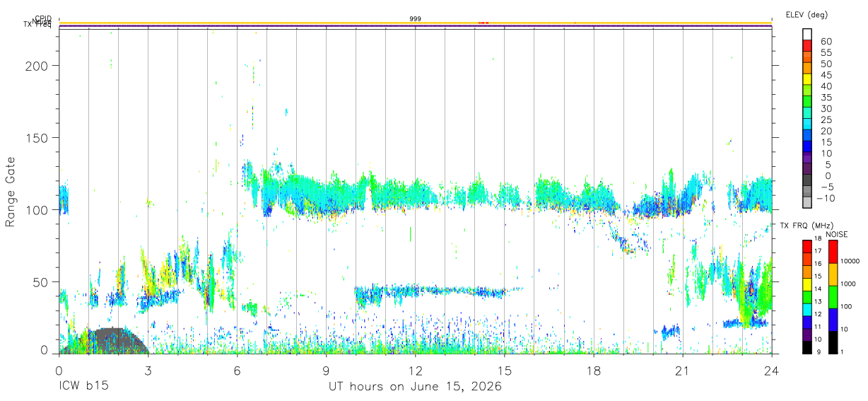Click the TX Freq label at the top left
The image size is (868, 401).
point(37,25)
